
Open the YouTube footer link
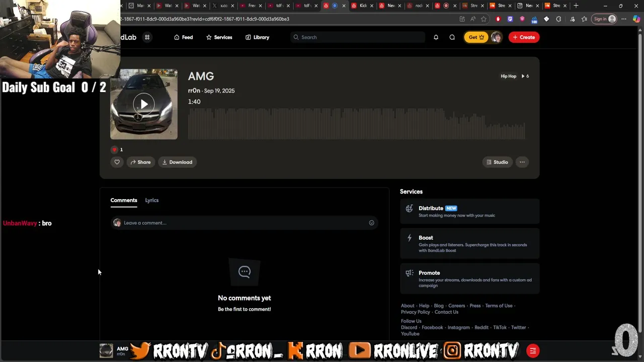click(x=410, y=334)
